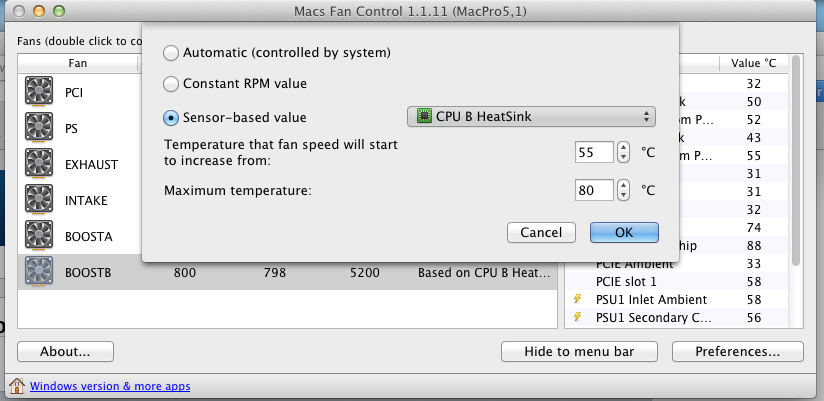Click the 'Based on CPU B Heat...' control text
The width and height of the screenshot is (824, 401).
[x=484, y=273]
